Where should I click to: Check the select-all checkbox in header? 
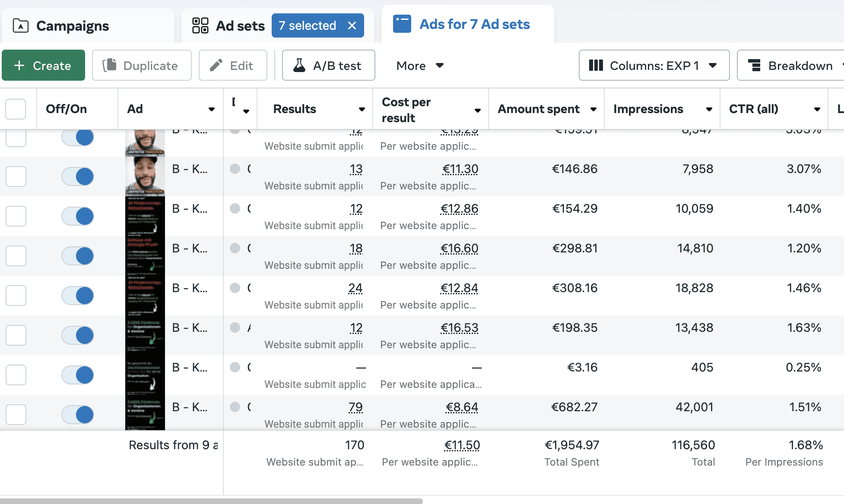pyautogui.click(x=16, y=109)
